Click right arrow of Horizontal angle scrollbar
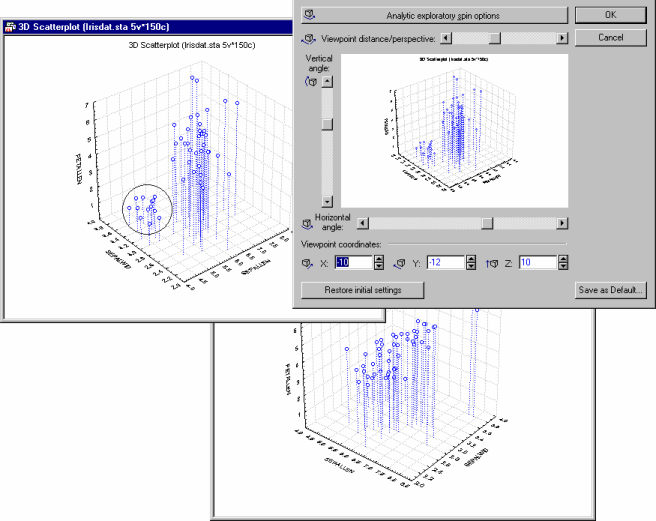 (x=562, y=223)
